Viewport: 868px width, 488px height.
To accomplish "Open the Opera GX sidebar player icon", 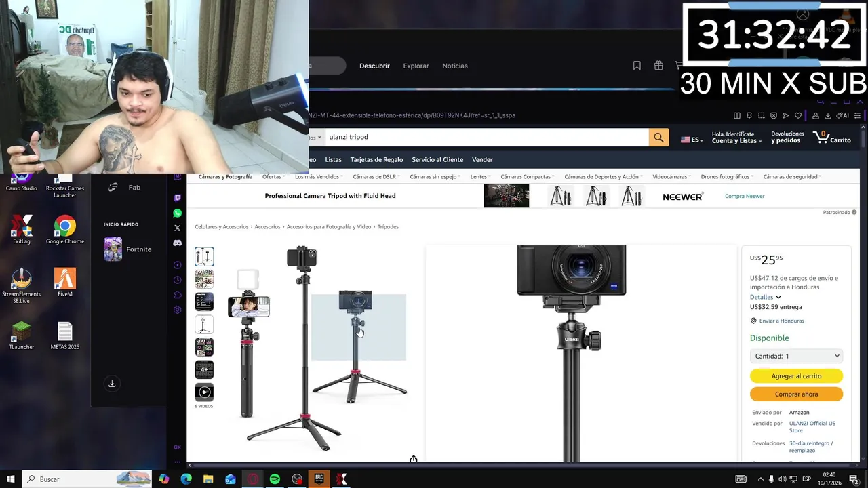I will point(178,265).
